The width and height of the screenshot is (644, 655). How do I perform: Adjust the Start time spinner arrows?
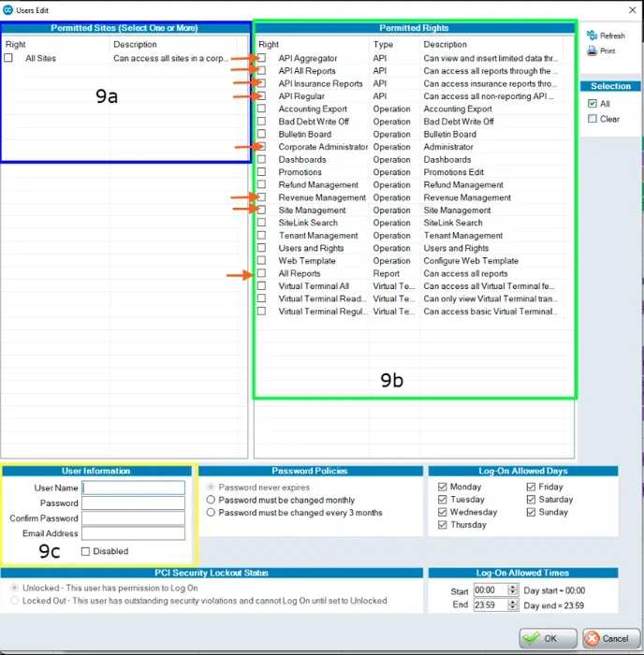coord(512,590)
